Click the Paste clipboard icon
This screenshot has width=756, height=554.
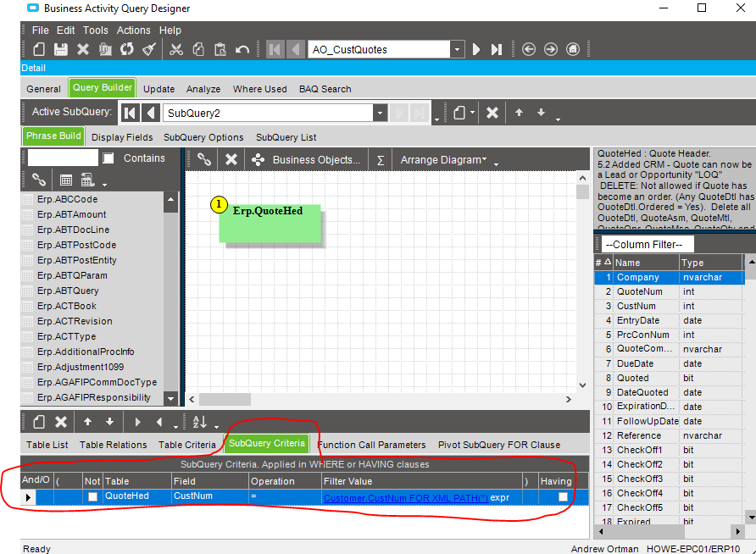pyautogui.click(x=220, y=49)
